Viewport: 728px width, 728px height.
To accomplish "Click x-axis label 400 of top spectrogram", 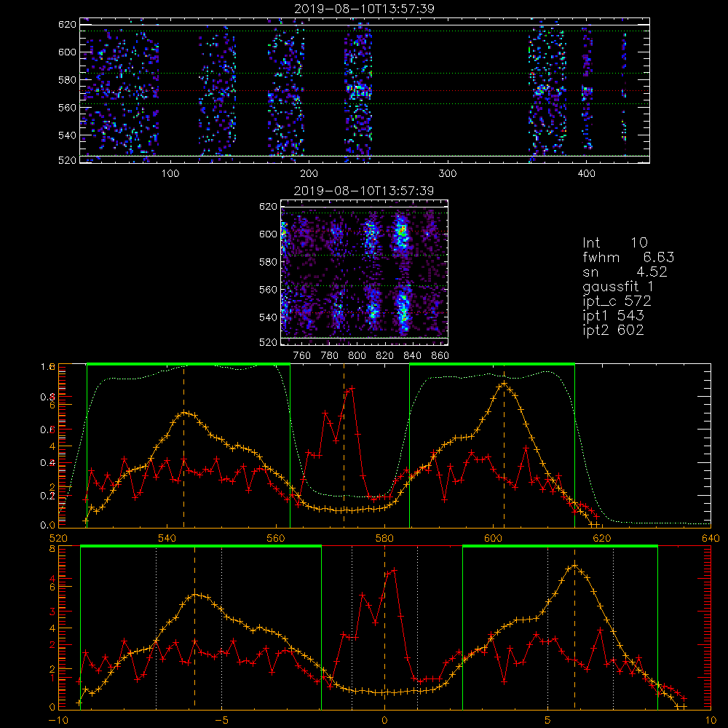I will (586, 174).
